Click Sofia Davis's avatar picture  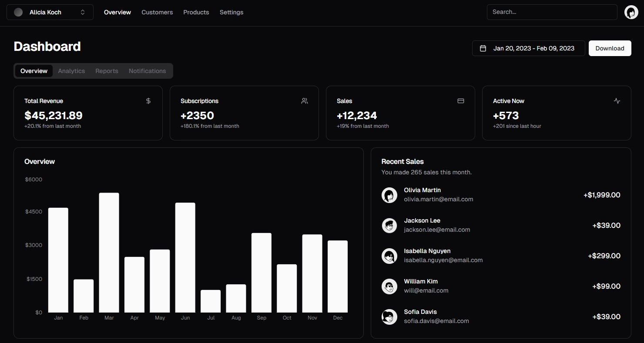(x=389, y=317)
